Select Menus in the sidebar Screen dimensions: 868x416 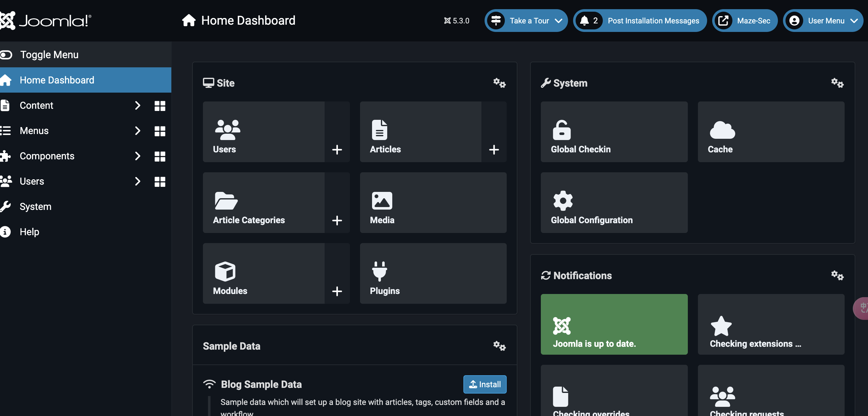pyautogui.click(x=34, y=131)
